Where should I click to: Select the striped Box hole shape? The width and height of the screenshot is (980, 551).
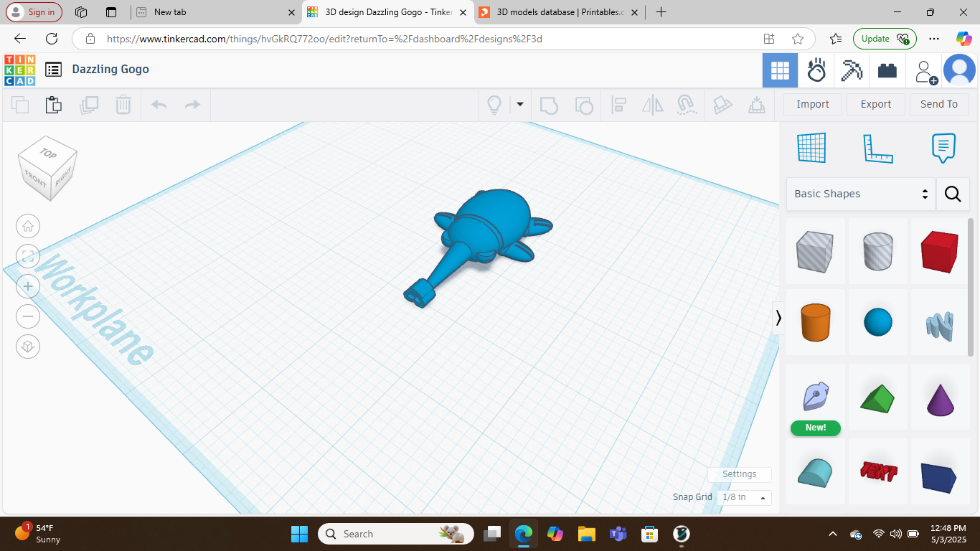click(815, 251)
